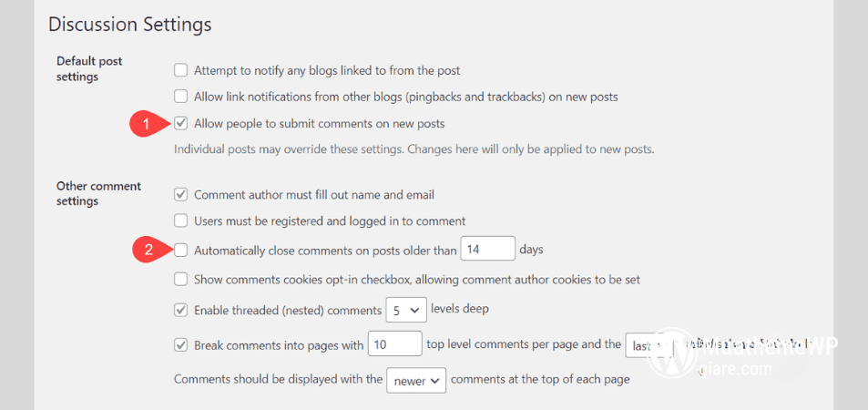Click the Other comment settings label
The height and width of the screenshot is (410, 868).
pyautogui.click(x=98, y=193)
